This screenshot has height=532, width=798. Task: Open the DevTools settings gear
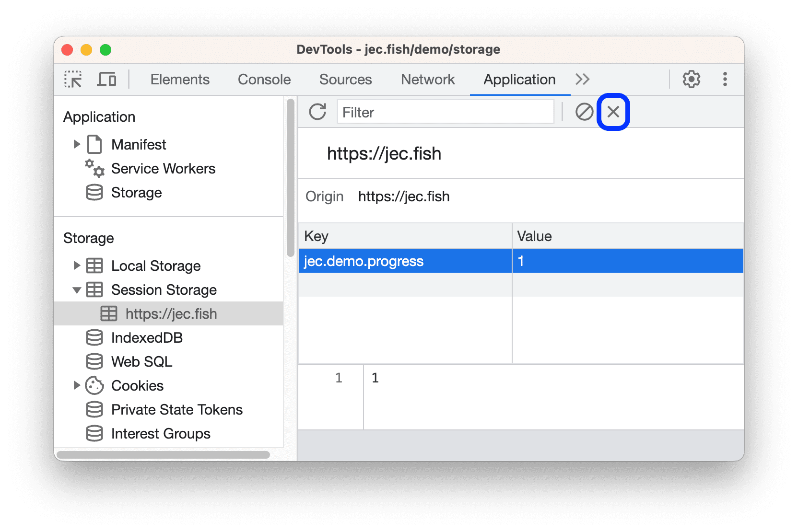click(x=691, y=79)
